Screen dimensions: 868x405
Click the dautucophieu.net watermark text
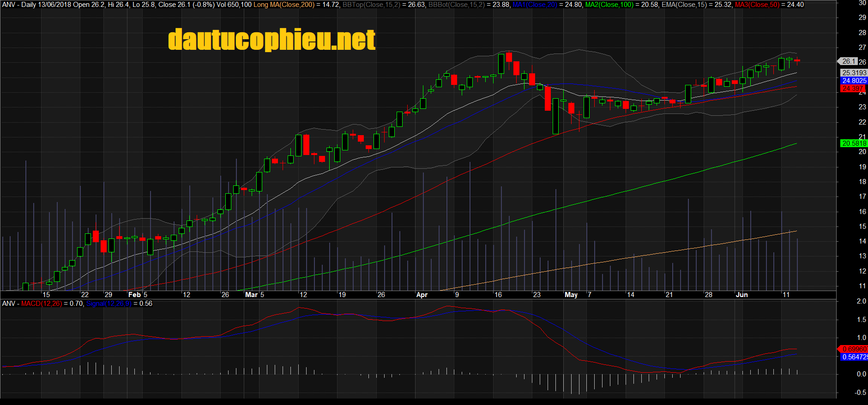(x=271, y=40)
